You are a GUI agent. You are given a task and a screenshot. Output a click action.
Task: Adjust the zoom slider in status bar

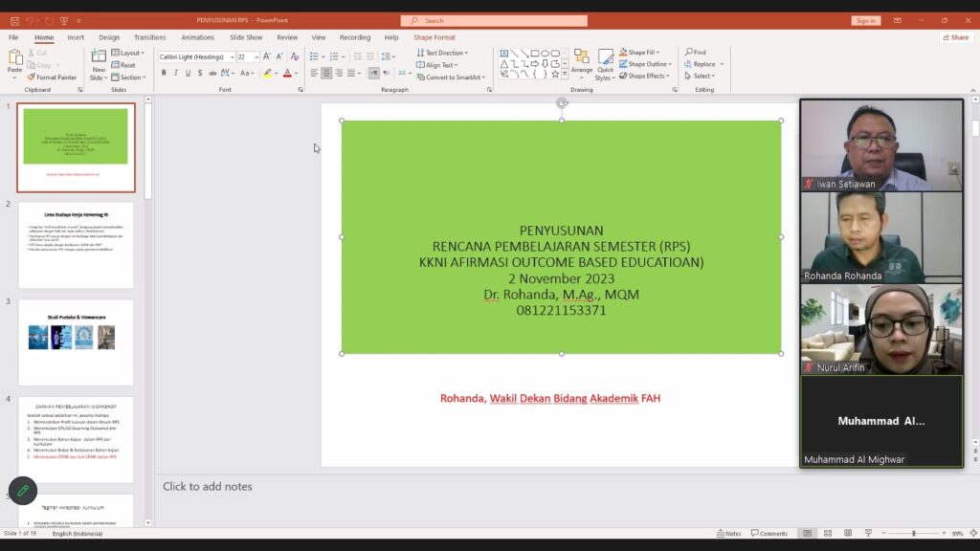coord(913,533)
